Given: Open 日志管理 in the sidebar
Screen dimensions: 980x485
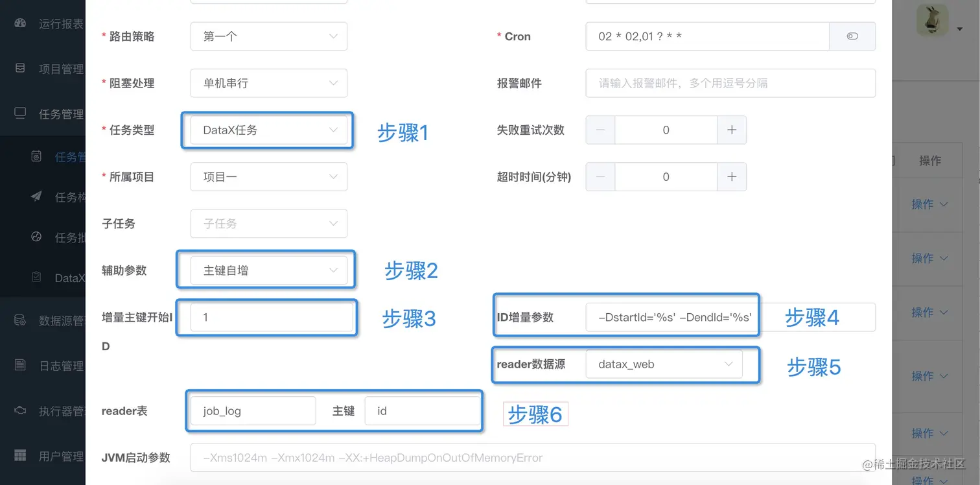Looking at the screenshot, I should tap(43, 366).
